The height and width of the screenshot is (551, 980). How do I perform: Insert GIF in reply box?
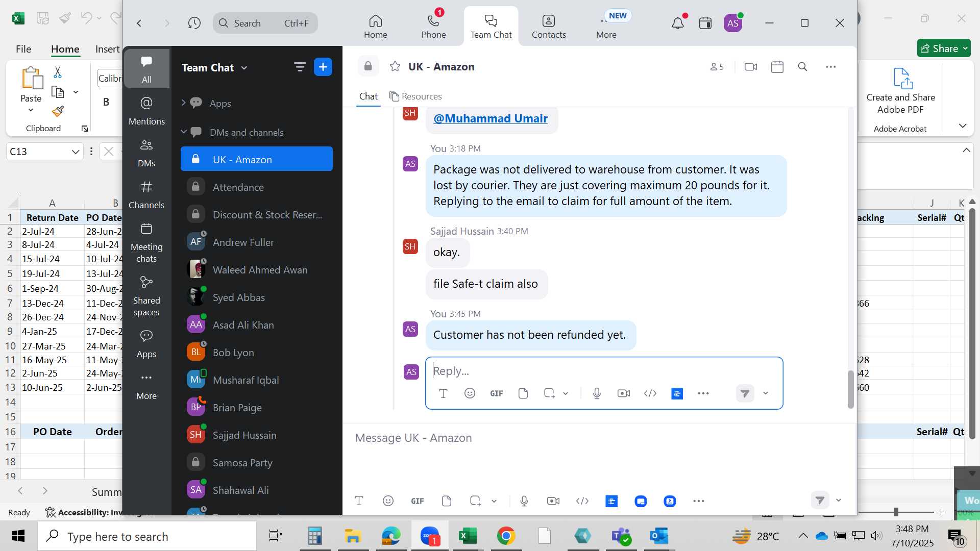point(497,393)
